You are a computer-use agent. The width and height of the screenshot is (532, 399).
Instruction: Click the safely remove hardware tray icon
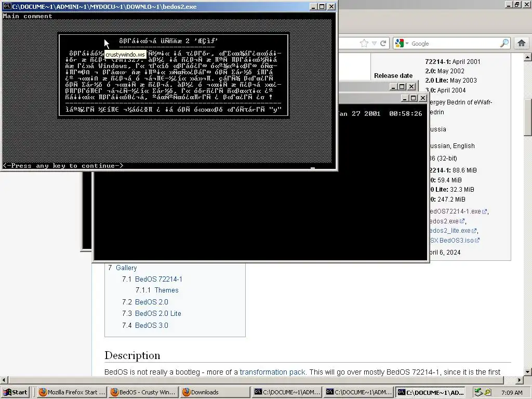(x=478, y=392)
